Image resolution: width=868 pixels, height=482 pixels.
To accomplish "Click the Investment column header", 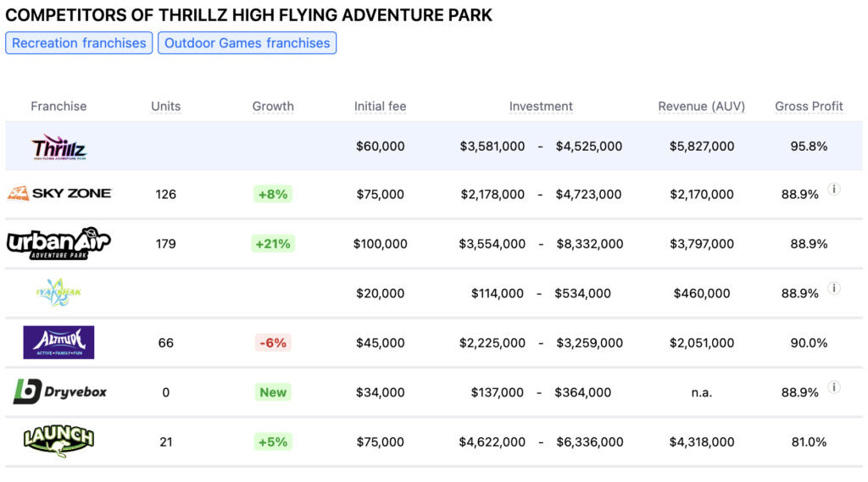I will (541, 106).
